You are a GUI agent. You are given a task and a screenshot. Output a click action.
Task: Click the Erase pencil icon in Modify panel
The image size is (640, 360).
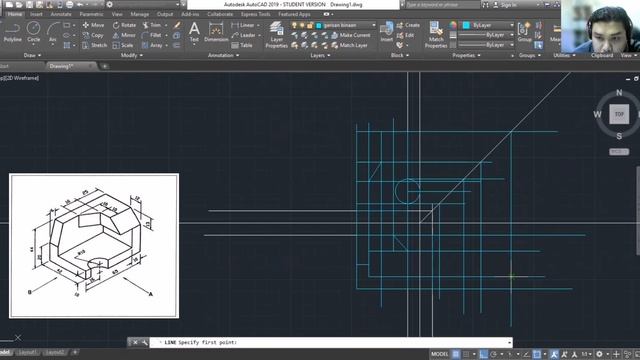point(177,25)
